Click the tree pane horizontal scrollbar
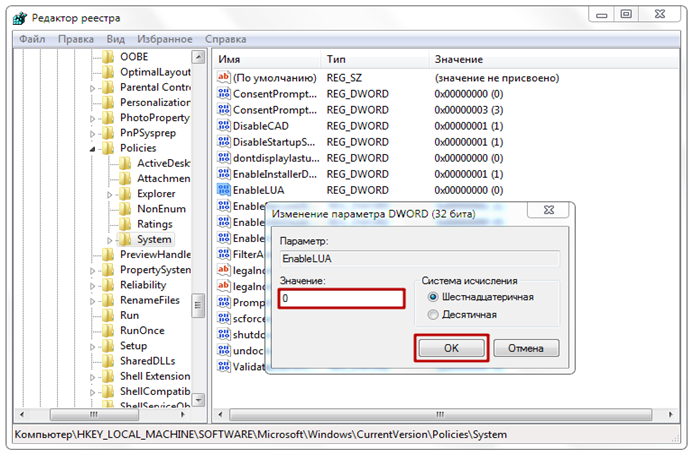Viewport: 694px width, 456px height. 95,414
